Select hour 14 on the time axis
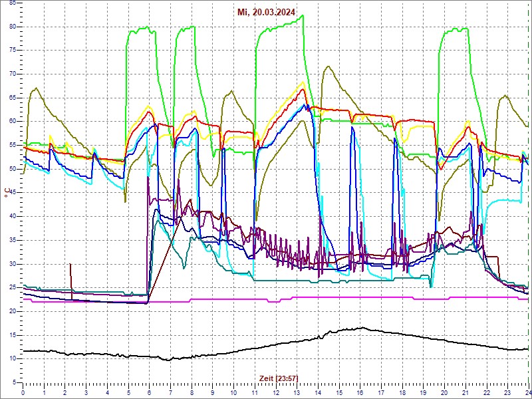The height and width of the screenshot is (399, 532). click(x=318, y=392)
